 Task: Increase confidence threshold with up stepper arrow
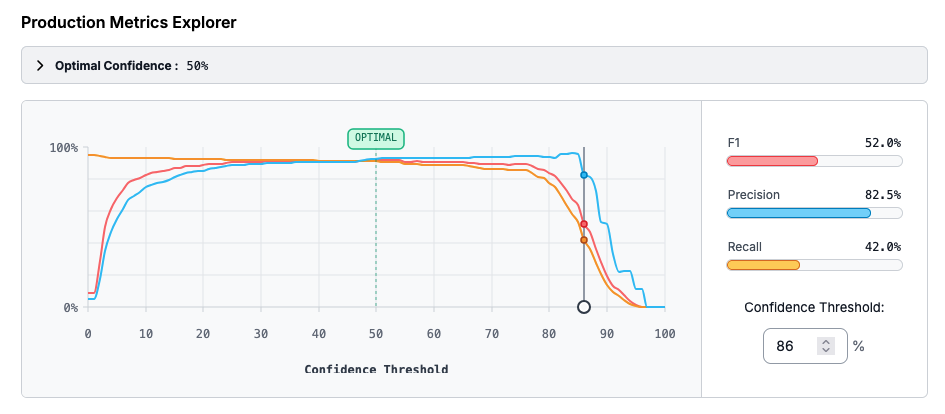[825, 341]
